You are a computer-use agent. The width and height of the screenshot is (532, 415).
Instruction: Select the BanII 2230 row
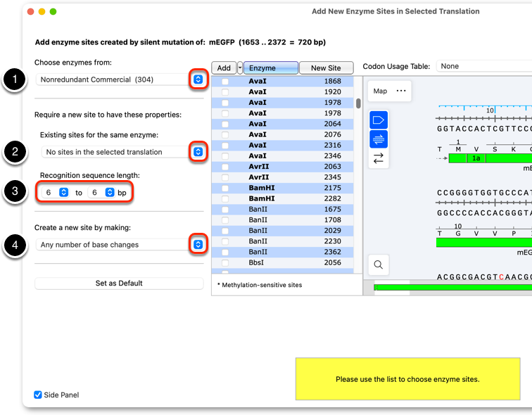point(282,241)
